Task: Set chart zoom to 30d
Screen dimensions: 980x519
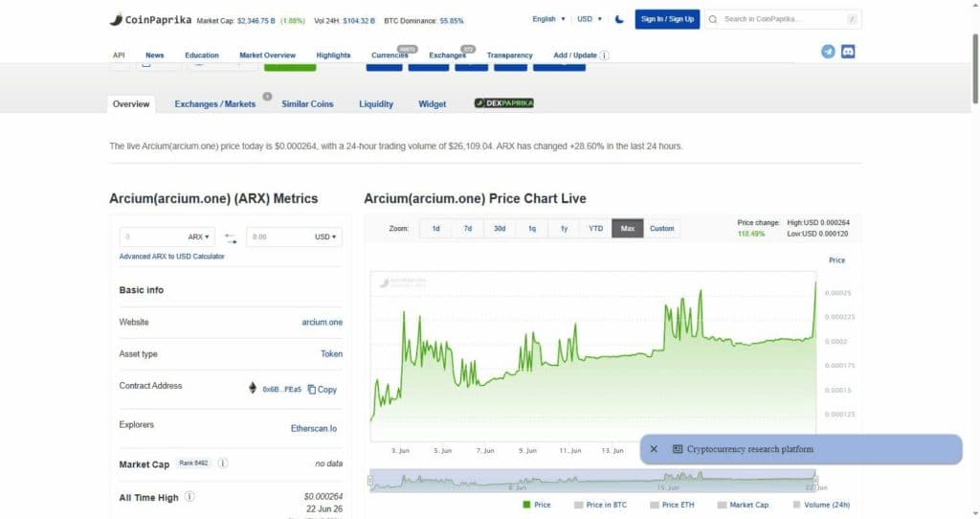Action: 500,228
